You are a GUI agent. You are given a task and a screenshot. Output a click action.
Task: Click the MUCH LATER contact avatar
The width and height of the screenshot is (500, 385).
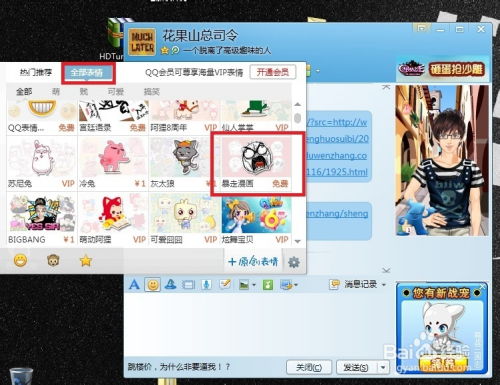(142, 42)
